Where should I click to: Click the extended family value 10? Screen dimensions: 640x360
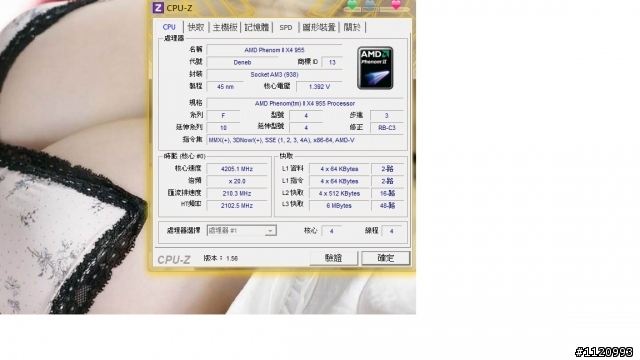coord(223,128)
